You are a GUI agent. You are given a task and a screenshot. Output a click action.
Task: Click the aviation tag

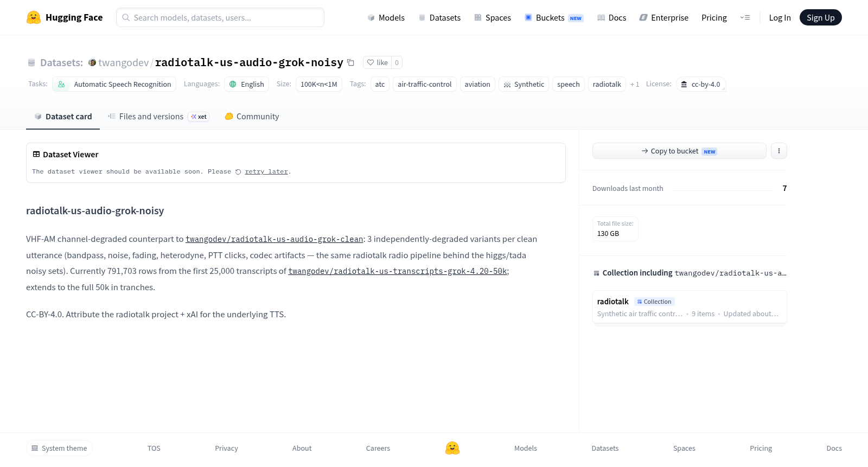(477, 84)
